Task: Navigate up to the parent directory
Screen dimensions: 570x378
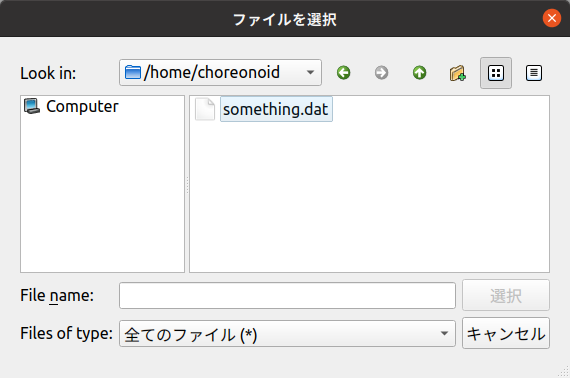Action: point(420,73)
